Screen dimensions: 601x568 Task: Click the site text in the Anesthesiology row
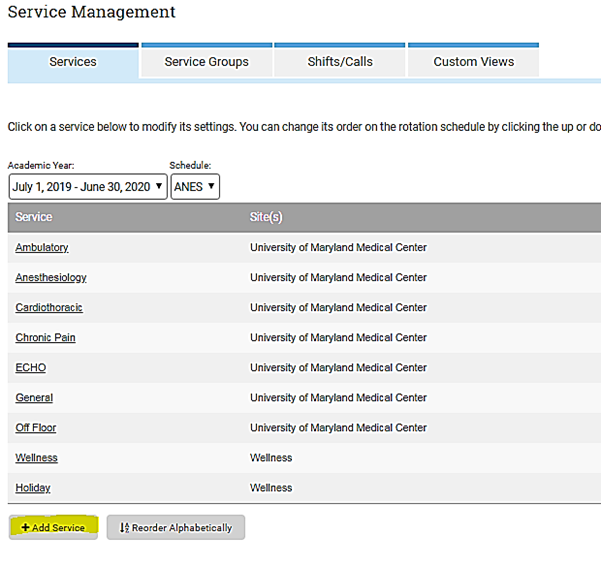coord(338,277)
